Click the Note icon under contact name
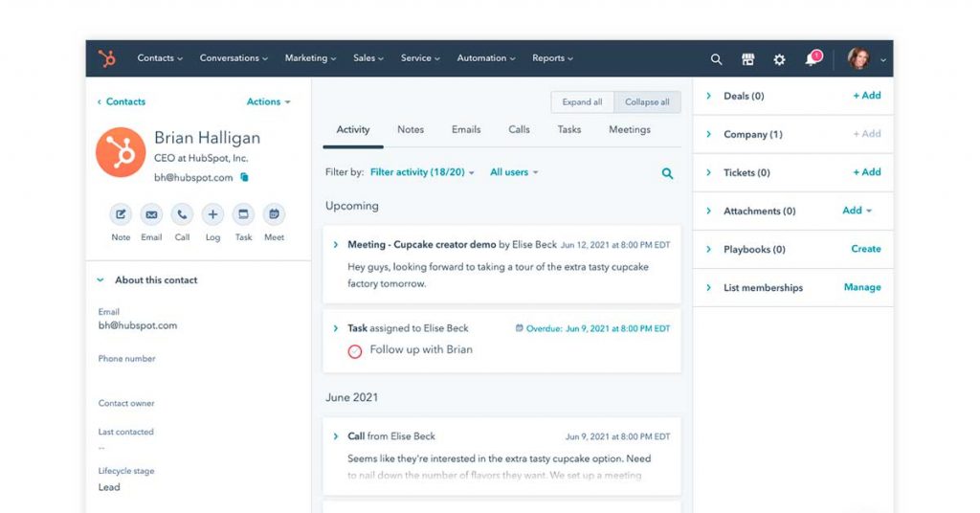 (x=121, y=214)
